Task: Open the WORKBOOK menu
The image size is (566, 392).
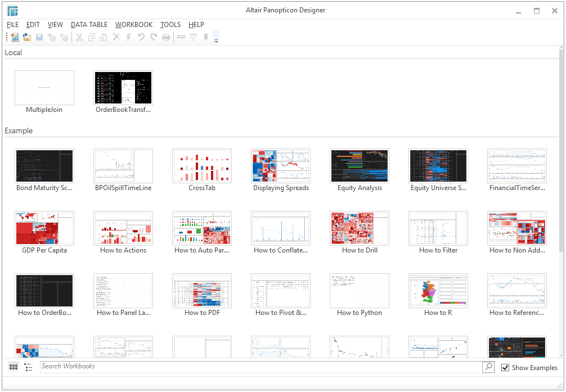Action: [x=134, y=25]
